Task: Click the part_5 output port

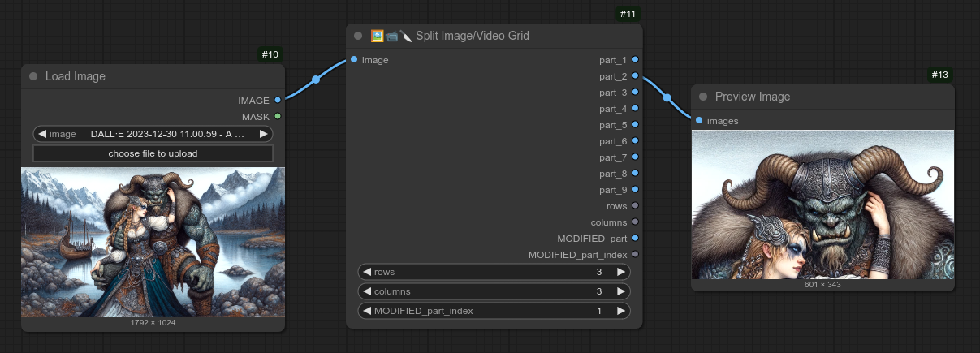Action: pyautogui.click(x=635, y=125)
